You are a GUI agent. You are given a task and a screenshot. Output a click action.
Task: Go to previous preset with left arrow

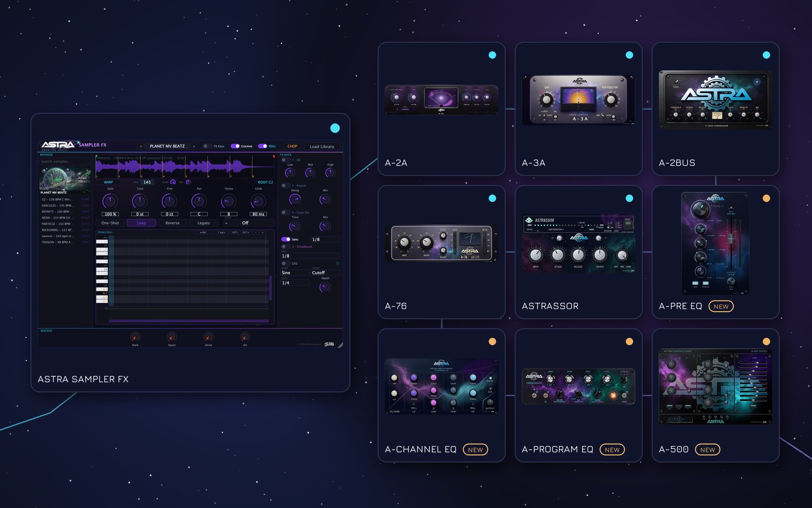pos(141,146)
